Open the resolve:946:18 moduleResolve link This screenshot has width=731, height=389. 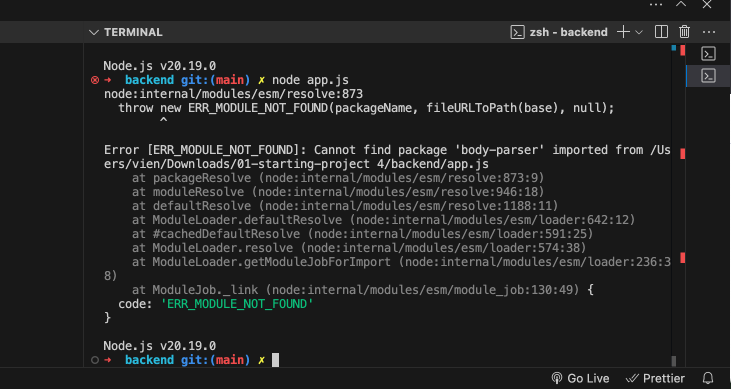point(399,192)
